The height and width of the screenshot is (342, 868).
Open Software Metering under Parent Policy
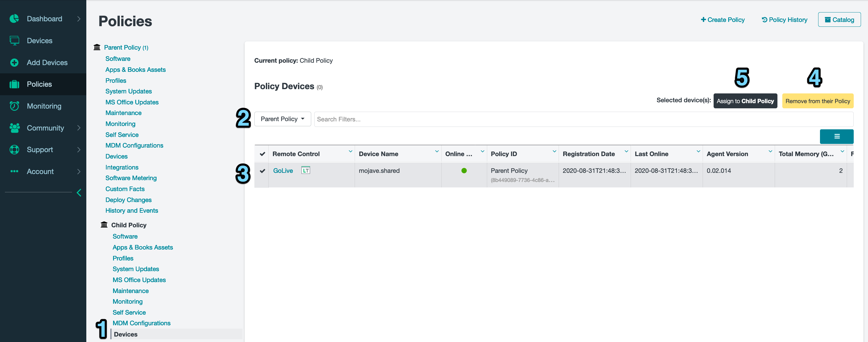point(131,178)
